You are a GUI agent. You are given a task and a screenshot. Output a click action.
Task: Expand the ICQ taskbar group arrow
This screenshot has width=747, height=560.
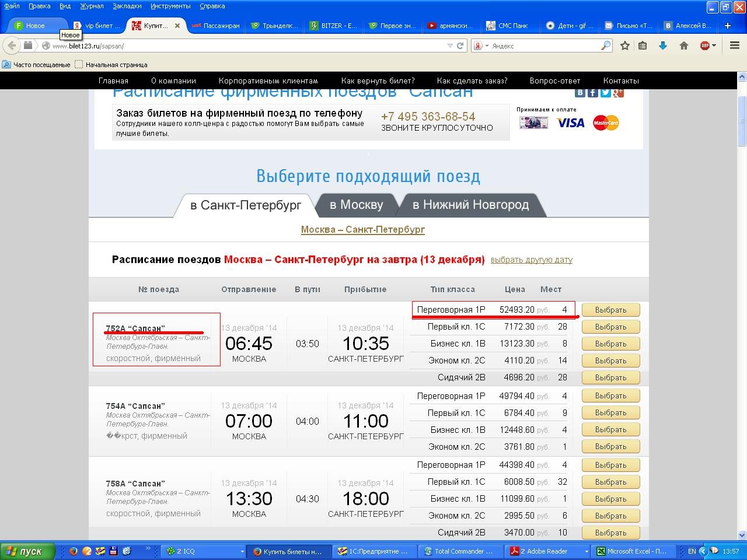point(242,551)
